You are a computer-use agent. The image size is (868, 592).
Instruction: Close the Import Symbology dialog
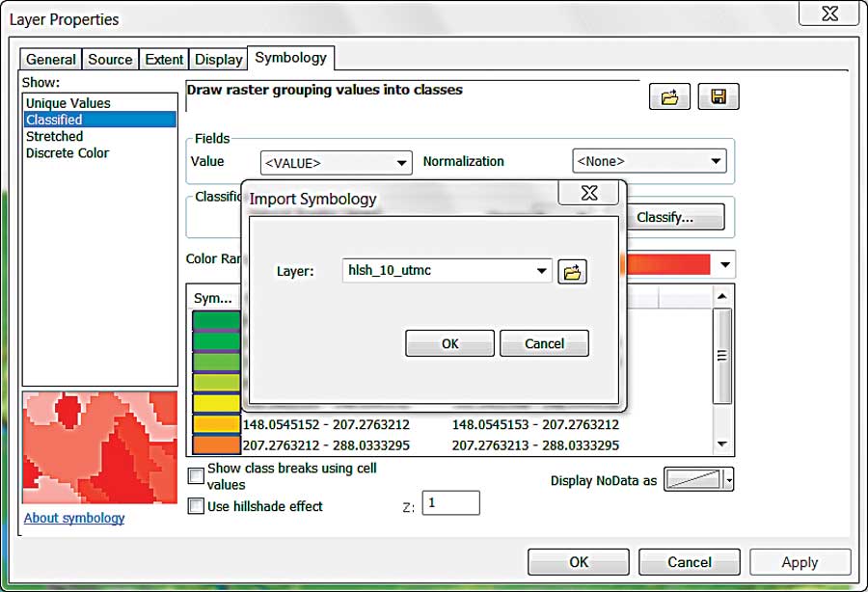pos(589,193)
